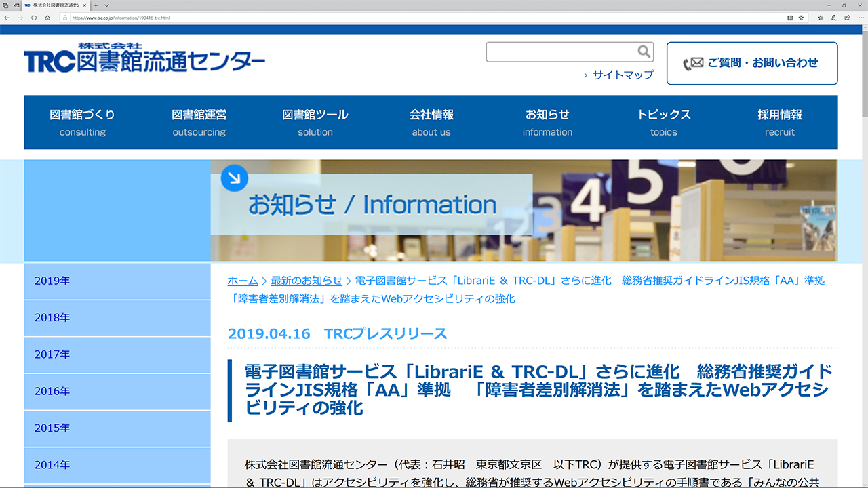Reload the page with the refresh icon
Image resolution: width=868 pixels, height=488 pixels.
coord(34,18)
